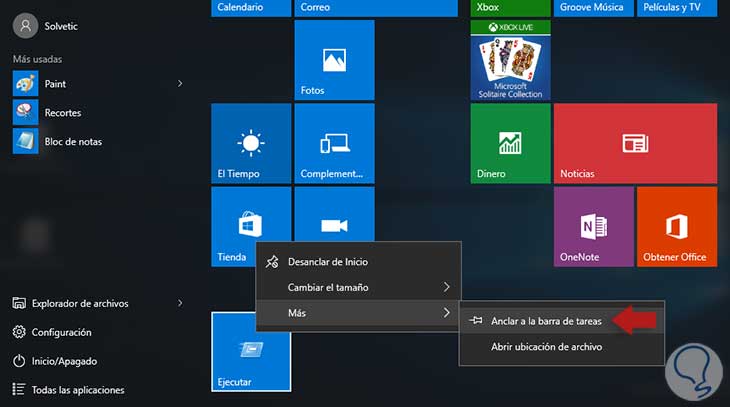Open El Tiempo weather tile
Viewport: 730px width, 407px height.
pyautogui.click(x=251, y=143)
